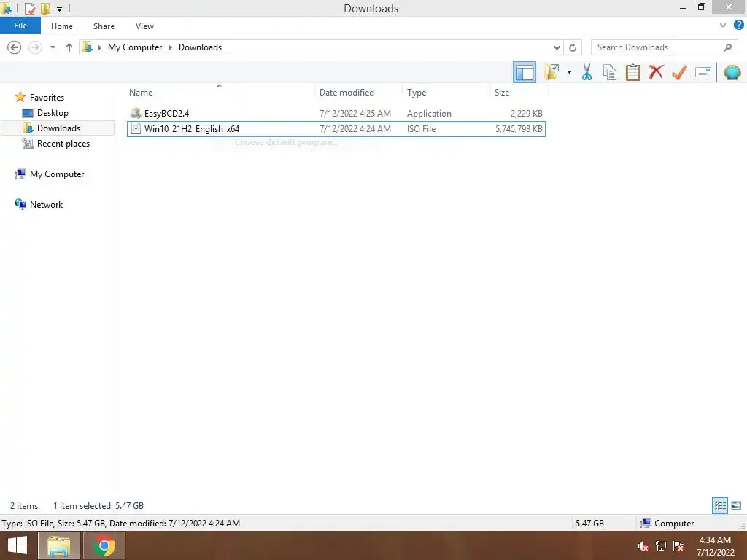Open the Share ribbon tab
This screenshot has height=560, width=747.
pos(104,26)
